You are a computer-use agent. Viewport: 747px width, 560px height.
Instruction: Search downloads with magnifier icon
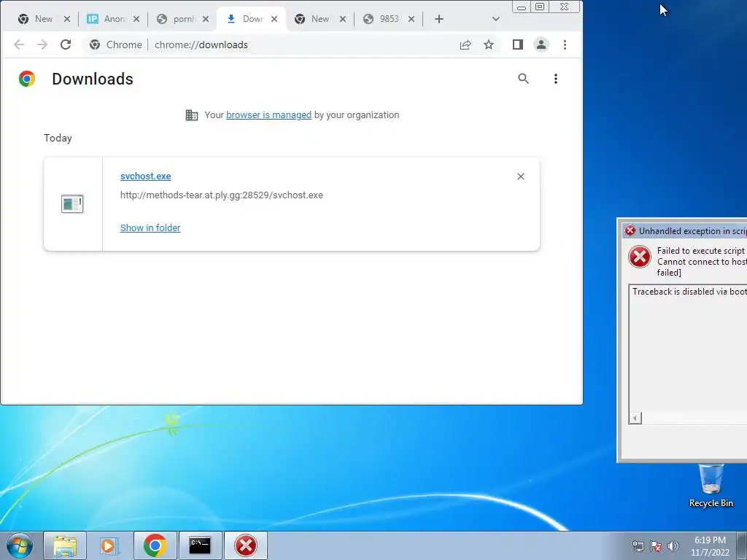524,79
